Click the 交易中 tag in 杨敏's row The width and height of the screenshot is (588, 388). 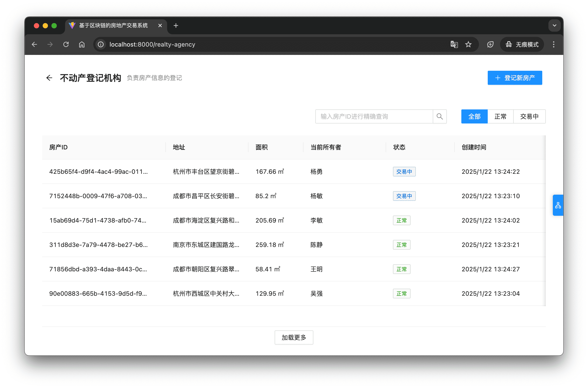click(x=404, y=196)
